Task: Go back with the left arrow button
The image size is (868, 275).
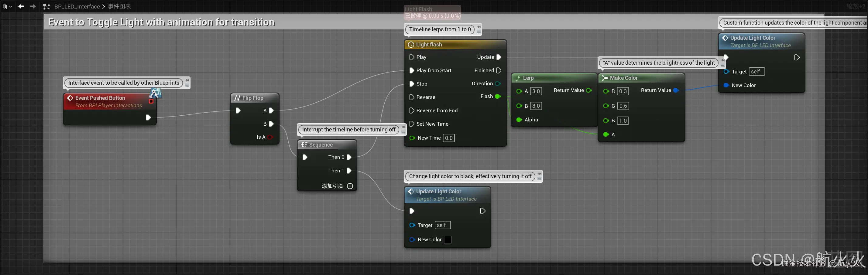Action: point(21,6)
